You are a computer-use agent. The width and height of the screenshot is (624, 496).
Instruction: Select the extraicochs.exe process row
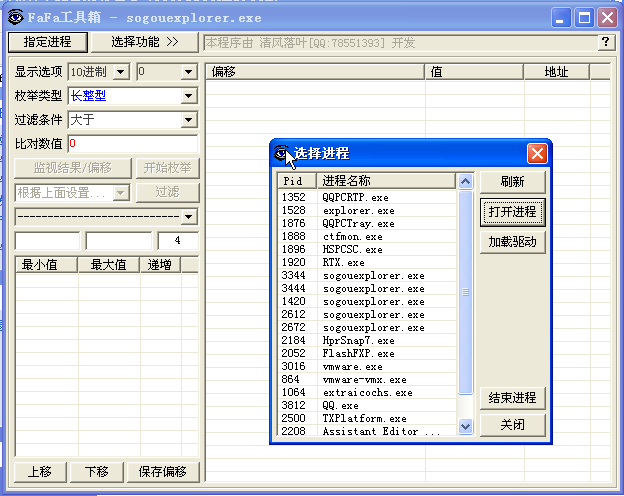367,393
